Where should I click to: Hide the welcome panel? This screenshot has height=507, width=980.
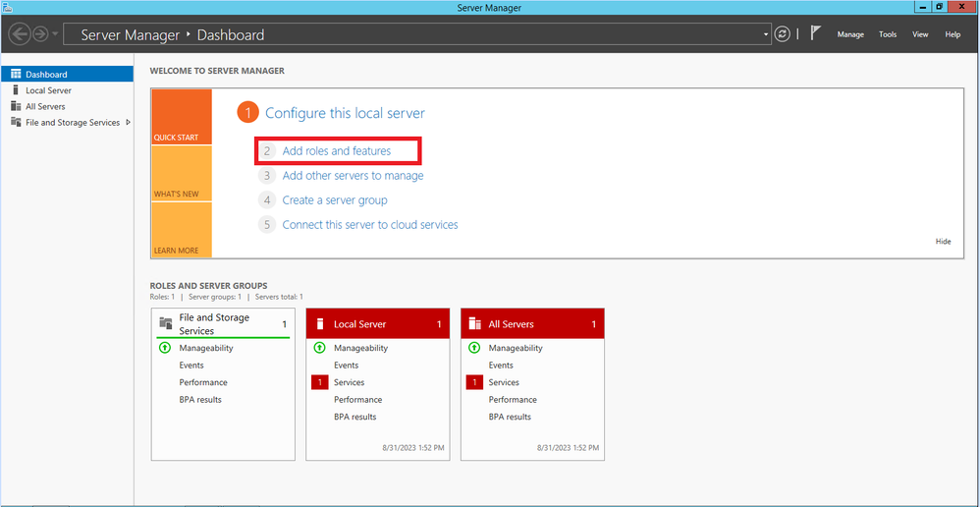[943, 242]
